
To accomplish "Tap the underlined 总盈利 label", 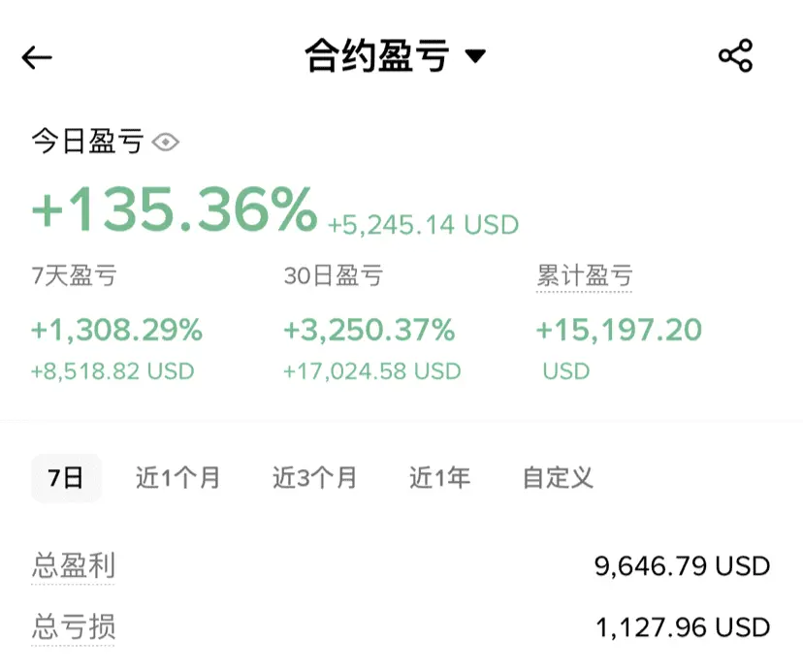I will [73, 565].
